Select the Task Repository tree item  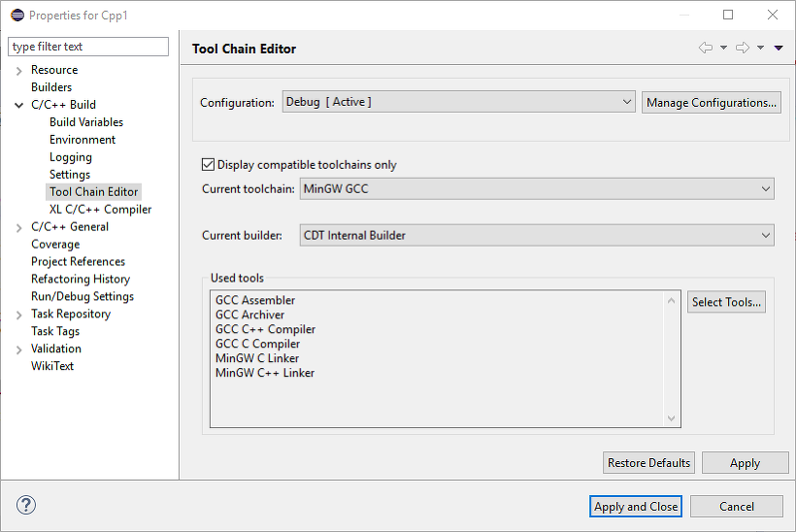click(x=71, y=315)
